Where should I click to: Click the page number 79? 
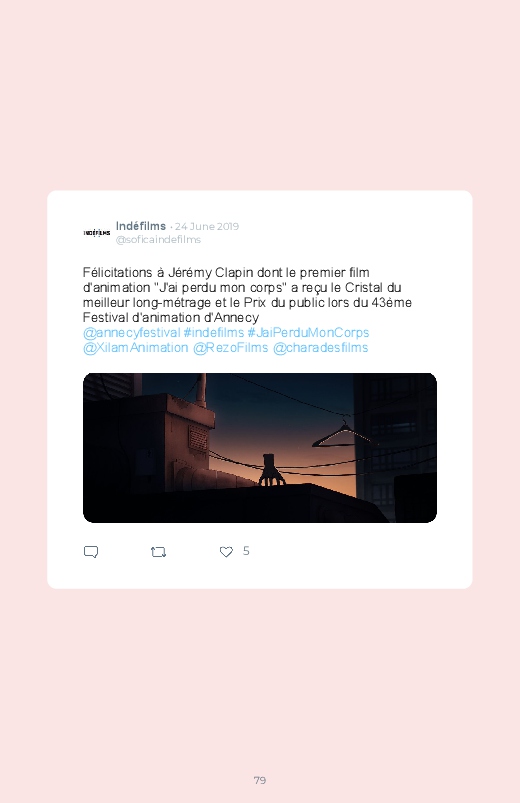(x=260, y=780)
